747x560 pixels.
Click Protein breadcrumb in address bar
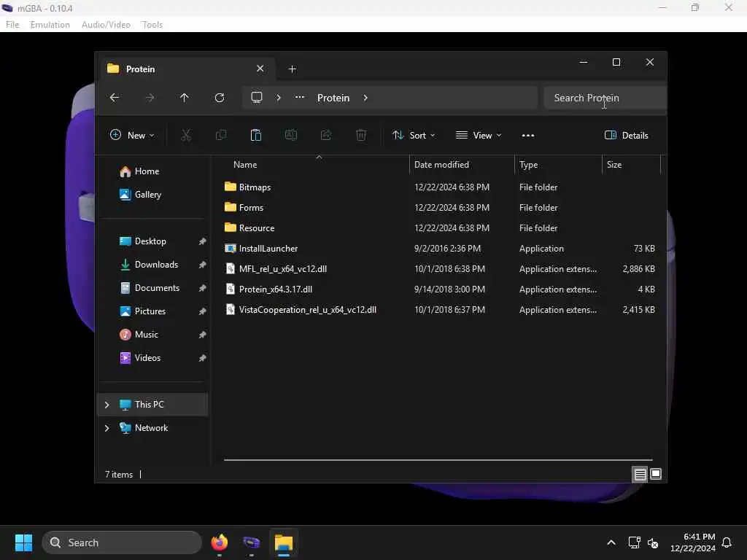[x=333, y=98]
